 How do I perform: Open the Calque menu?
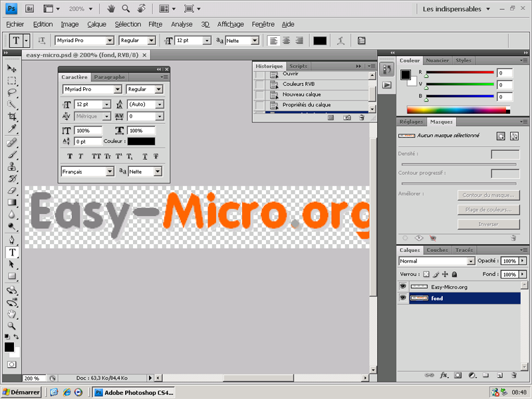pyautogui.click(x=96, y=24)
